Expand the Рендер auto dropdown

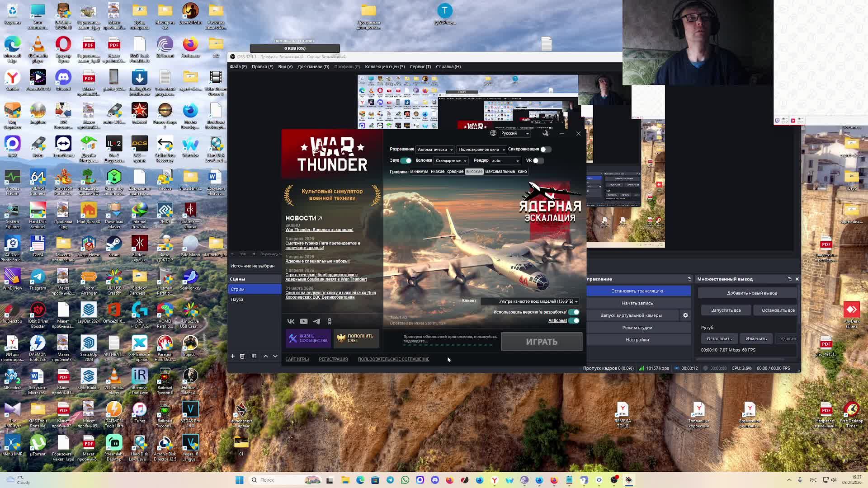(505, 161)
